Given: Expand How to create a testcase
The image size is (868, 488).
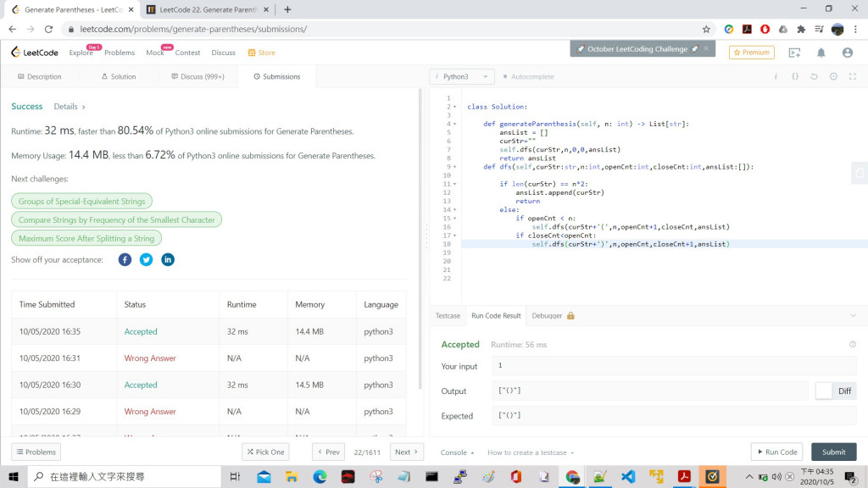Looking at the screenshot, I should point(531,452).
